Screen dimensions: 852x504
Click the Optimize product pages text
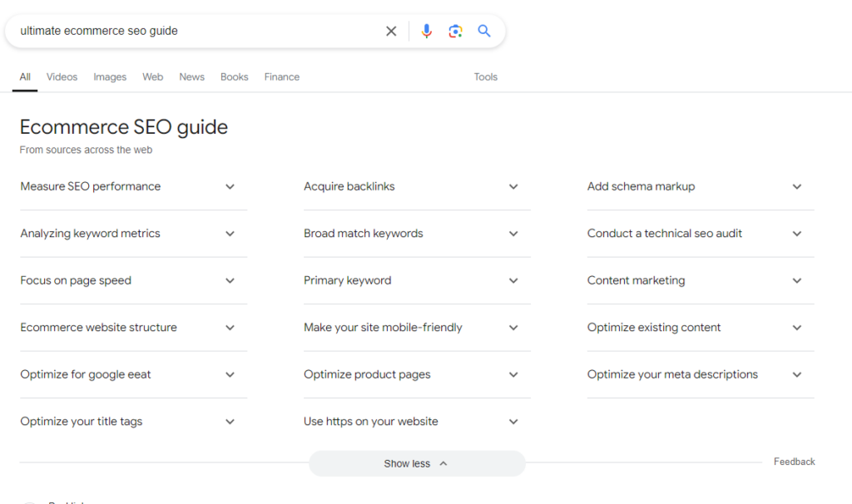367,375
